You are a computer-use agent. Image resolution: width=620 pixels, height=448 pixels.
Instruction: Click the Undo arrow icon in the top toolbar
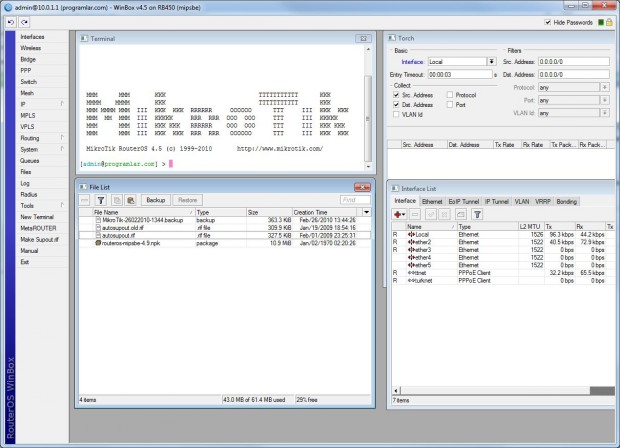click(11, 23)
